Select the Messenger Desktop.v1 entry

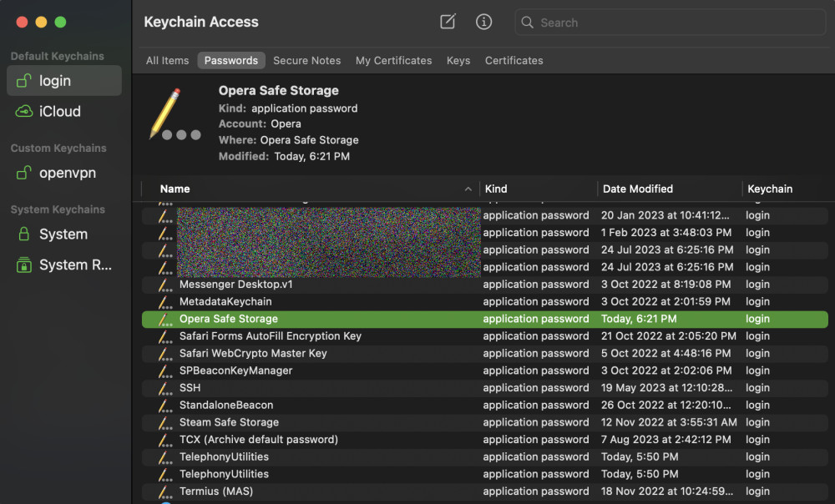click(x=236, y=285)
